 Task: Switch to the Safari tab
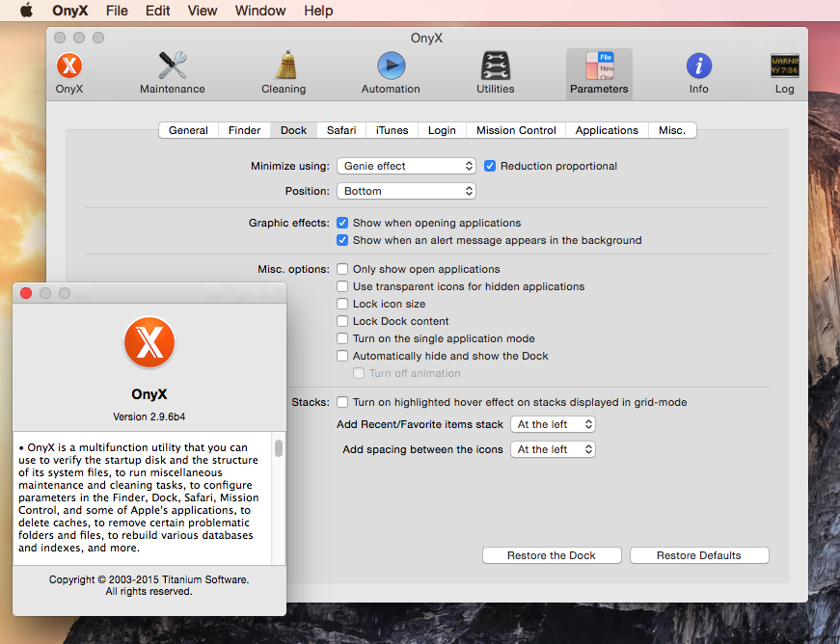coord(341,130)
